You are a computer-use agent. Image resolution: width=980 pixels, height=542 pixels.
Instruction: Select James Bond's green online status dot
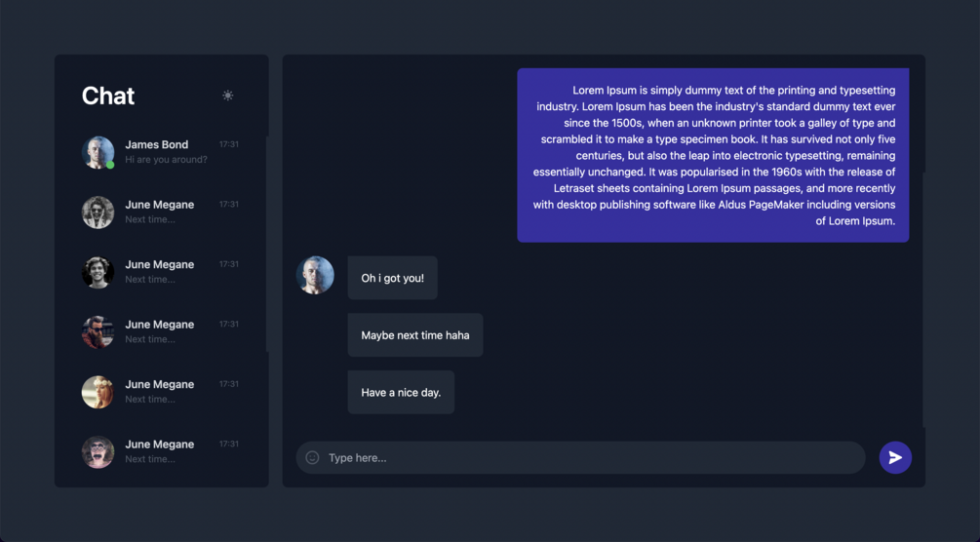[x=110, y=165]
